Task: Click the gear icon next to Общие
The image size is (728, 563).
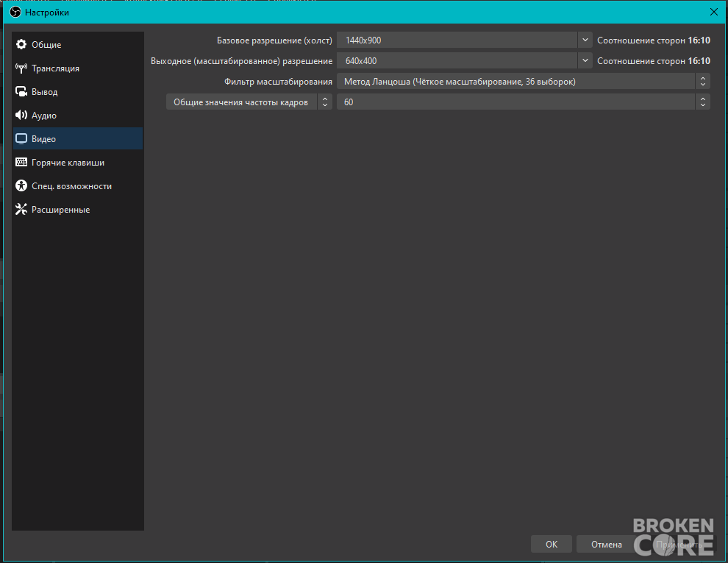Action: tap(21, 45)
